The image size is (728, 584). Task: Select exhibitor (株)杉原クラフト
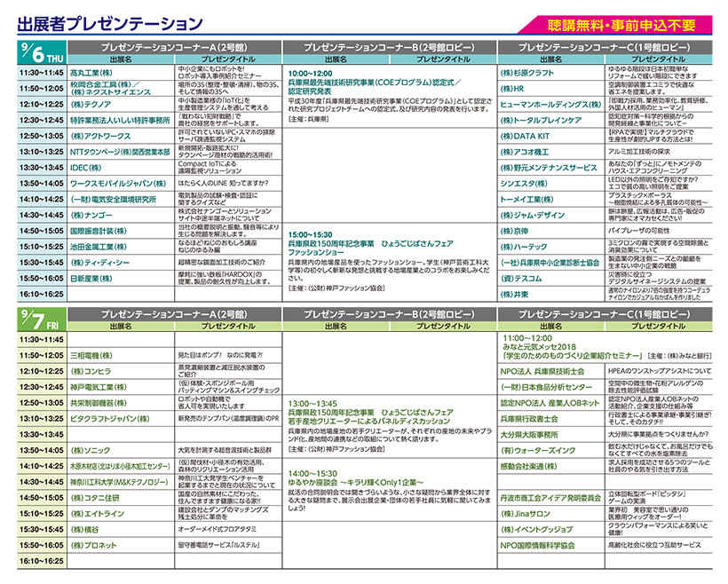point(527,73)
